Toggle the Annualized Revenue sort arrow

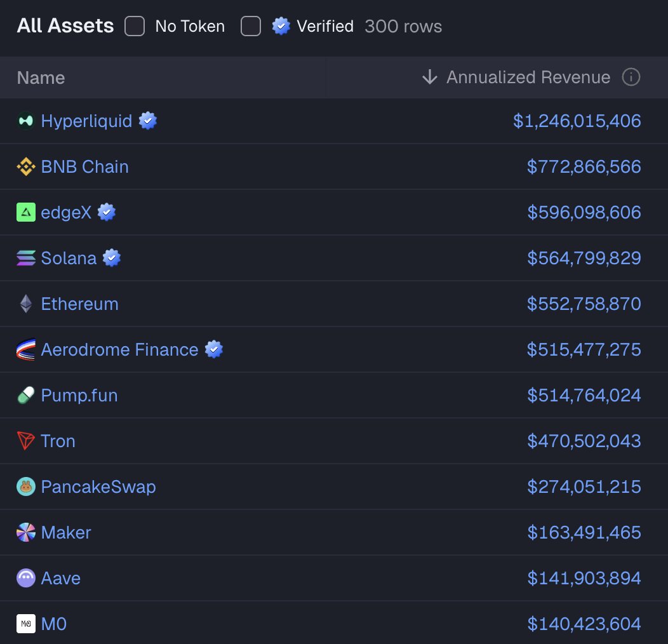[x=430, y=77]
